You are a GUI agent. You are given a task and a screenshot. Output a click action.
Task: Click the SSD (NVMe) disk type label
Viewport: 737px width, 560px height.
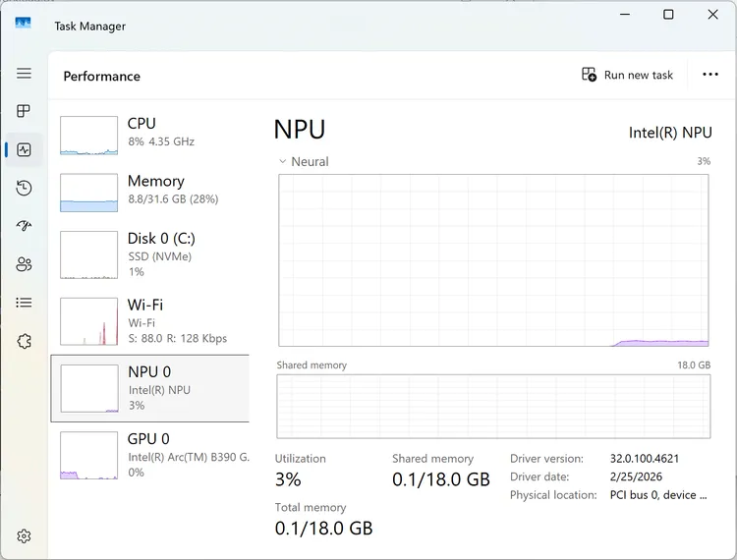click(160, 256)
